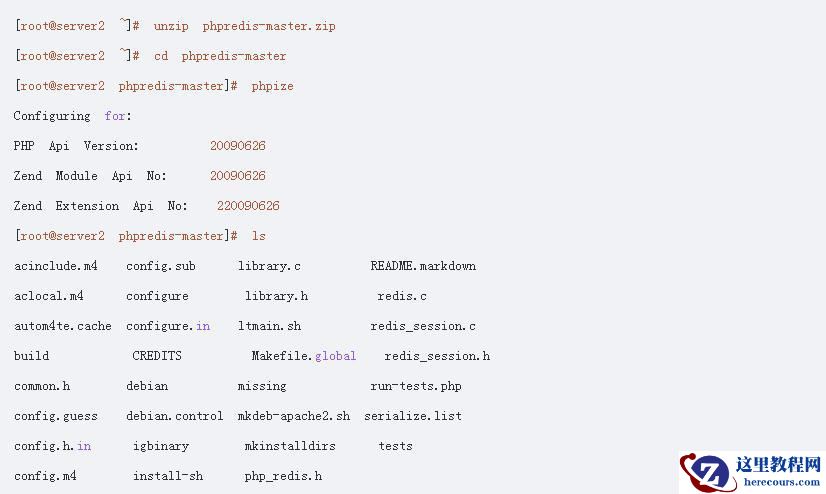The width and height of the screenshot is (826, 494).
Task: Click the cd phpredis-master command line
Action: point(220,56)
